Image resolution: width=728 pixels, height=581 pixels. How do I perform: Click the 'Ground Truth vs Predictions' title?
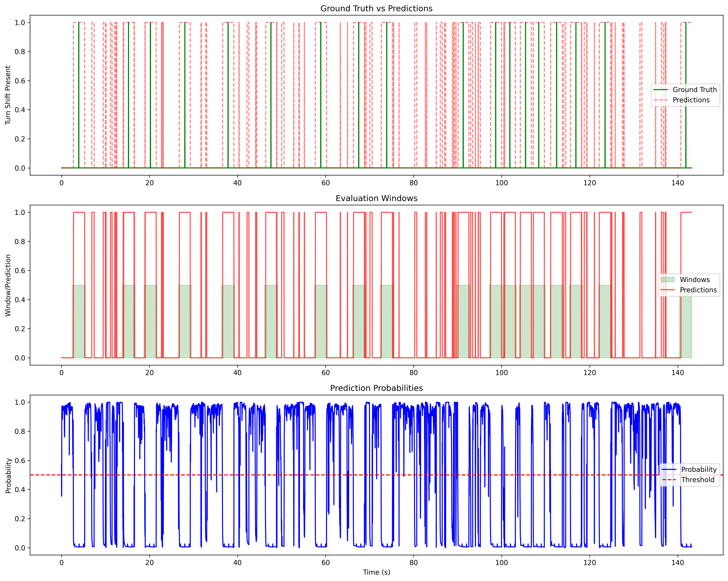click(376, 8)
